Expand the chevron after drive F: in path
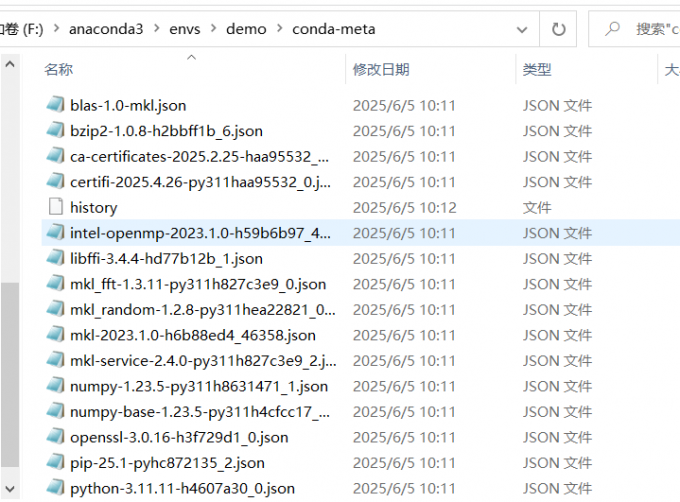The width and height of the screenshot is (680, 502). [x=56, y=29]
